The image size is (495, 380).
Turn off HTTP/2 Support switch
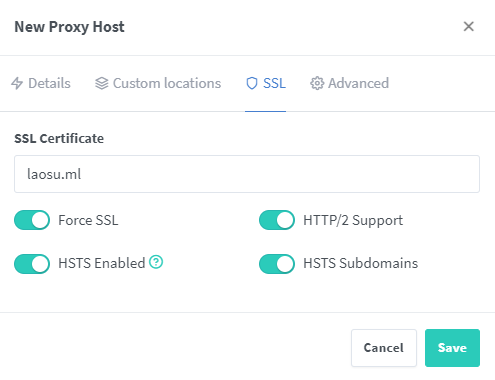(x=277, y=220)
